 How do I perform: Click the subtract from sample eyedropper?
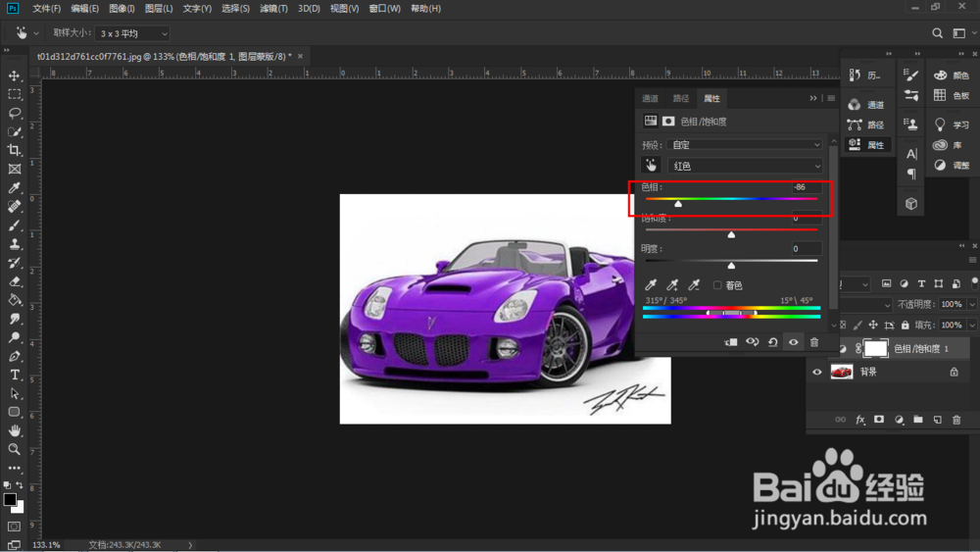[x=694, y=285]
